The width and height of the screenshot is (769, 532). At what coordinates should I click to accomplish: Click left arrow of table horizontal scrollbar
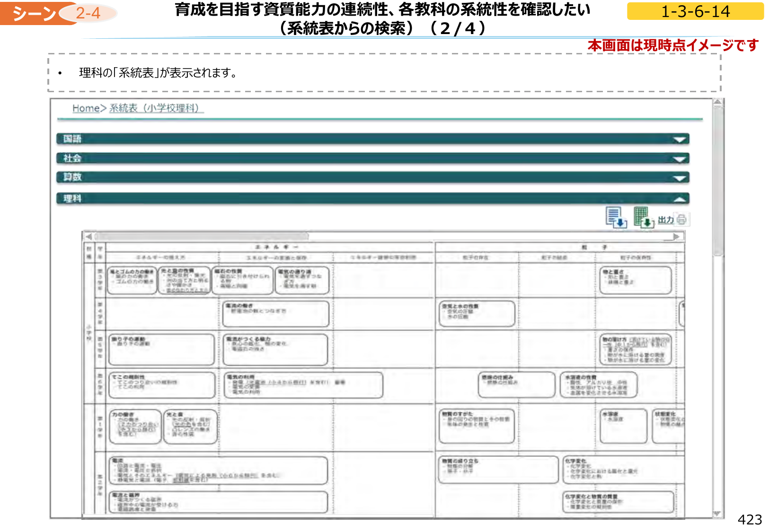pyautogui.click(x=88, y=236)
